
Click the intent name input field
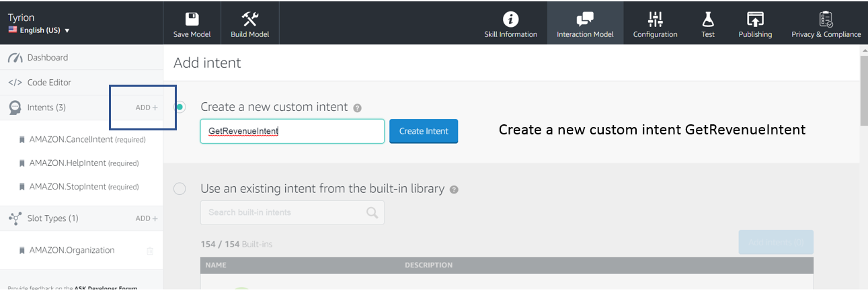pyautogui.click(x=292, y=131)
